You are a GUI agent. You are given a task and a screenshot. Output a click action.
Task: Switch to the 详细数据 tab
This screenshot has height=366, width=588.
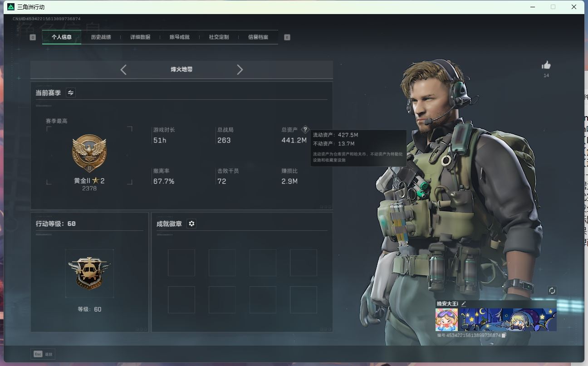pos(140,37)
